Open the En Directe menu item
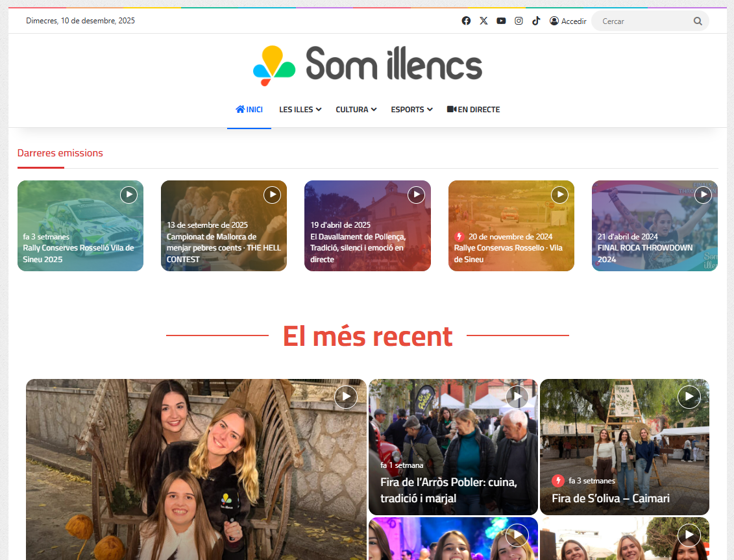The height and width of the screenshot is (560, 734). [473, 110]
